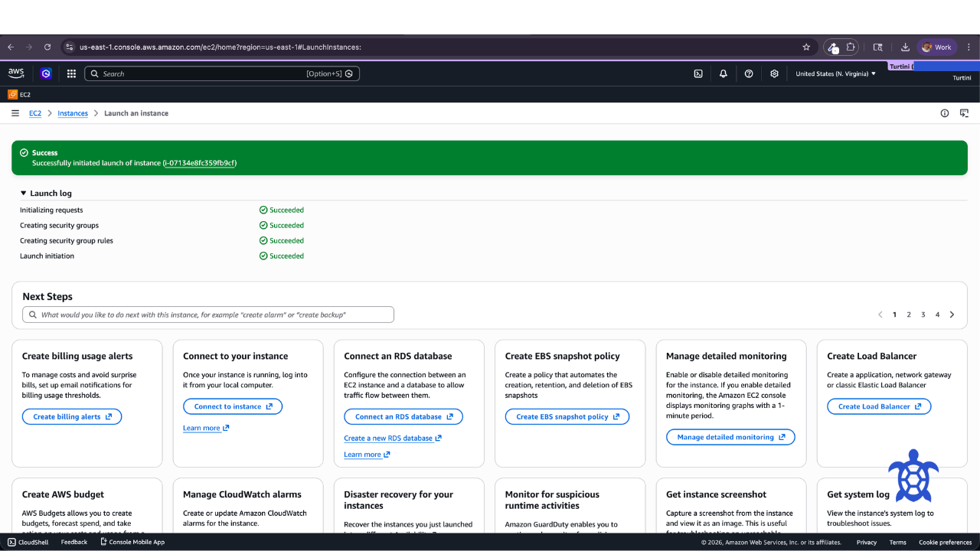Image resolution: width=980 pixels, height=551 pixels.
Task: Click the AWS console search field
Action: pos(222,73)
